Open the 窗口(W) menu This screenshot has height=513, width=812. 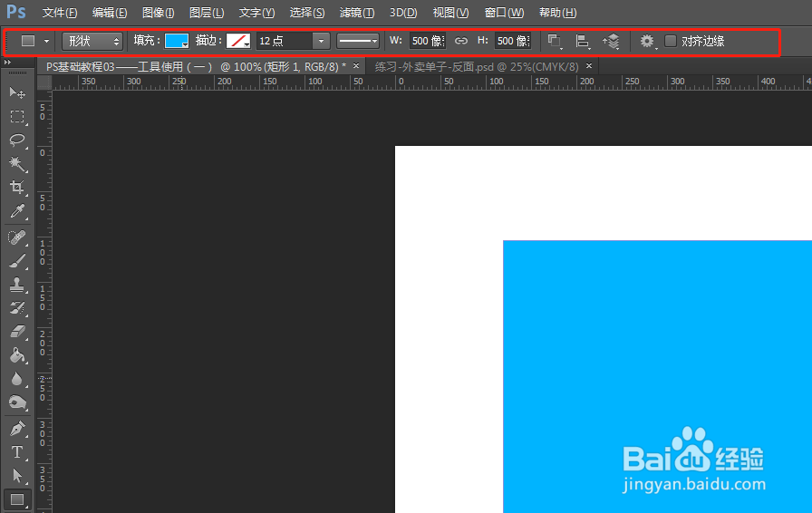coord(504,13)
